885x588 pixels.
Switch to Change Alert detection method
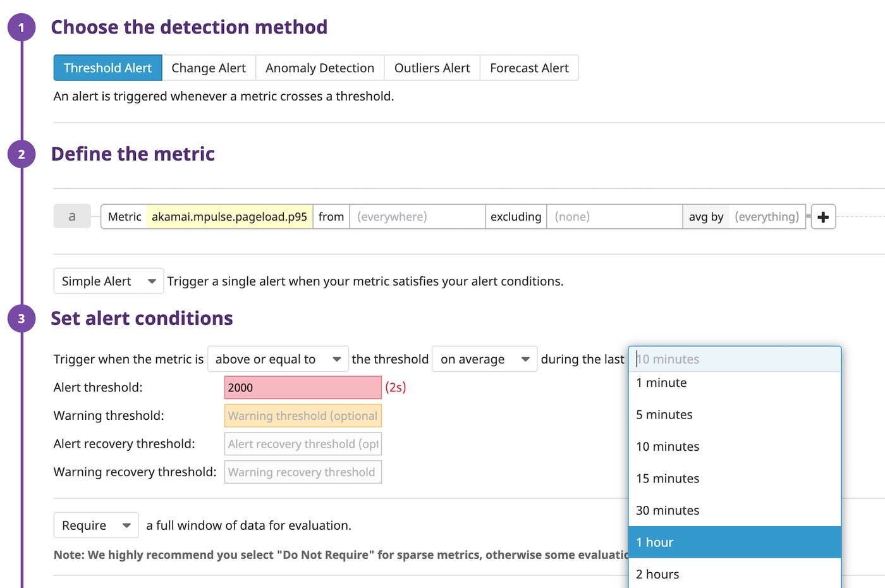click(x=209, y=68)
